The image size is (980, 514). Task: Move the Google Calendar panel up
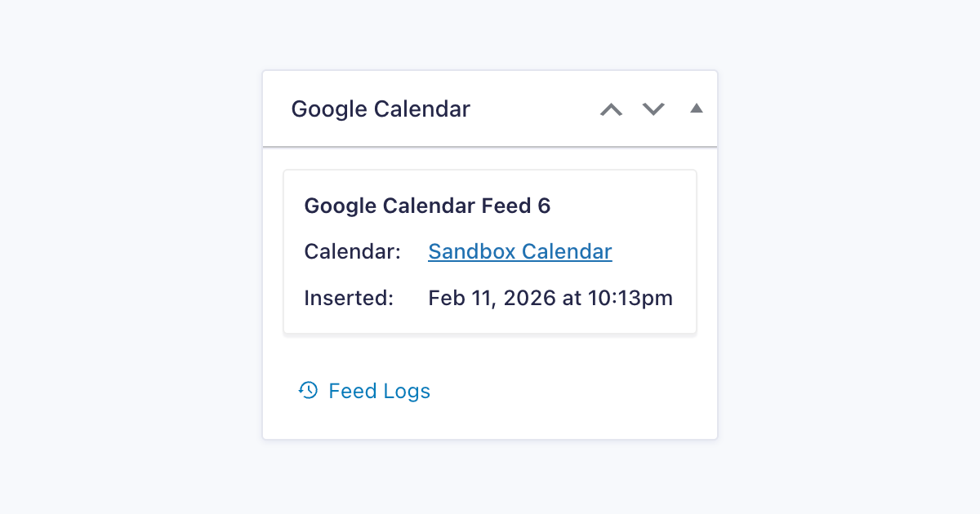(611, 109)
